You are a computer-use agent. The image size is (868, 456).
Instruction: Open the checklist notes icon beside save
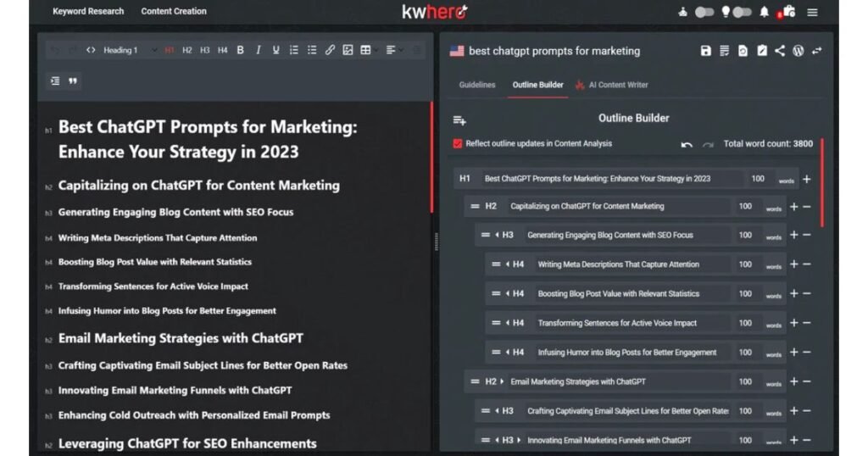724,51
